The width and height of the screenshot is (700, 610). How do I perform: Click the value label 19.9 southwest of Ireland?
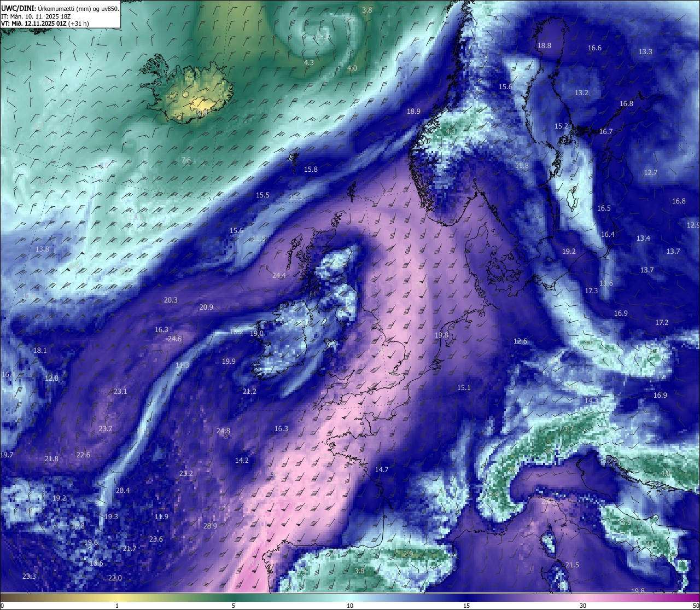[229, 362]
